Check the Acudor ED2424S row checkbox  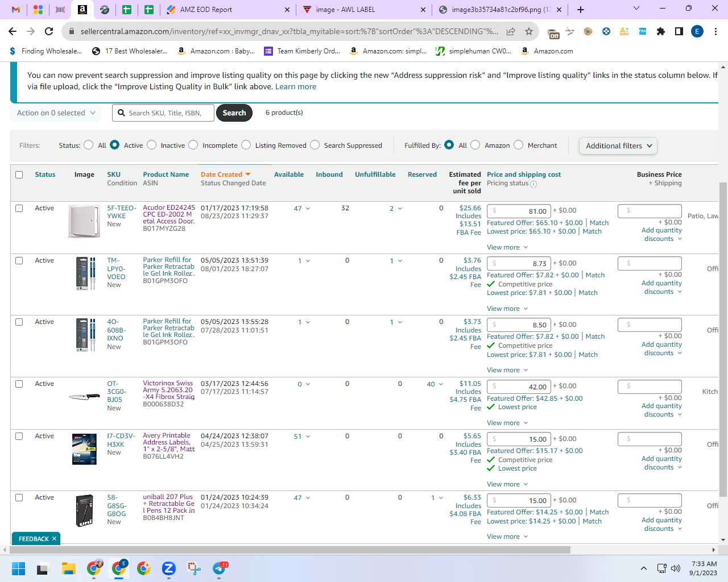click(x=19, y=209)
